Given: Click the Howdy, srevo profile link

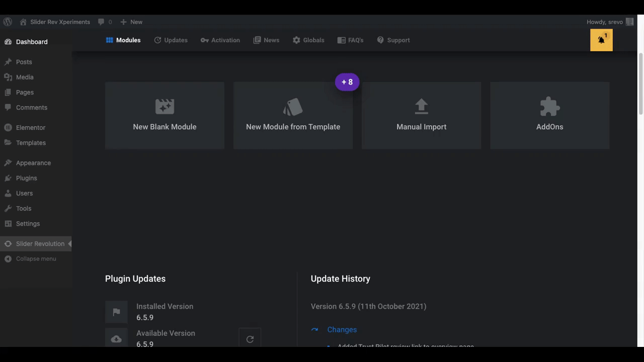Looking at the screenshot, I should click(604, 22).
